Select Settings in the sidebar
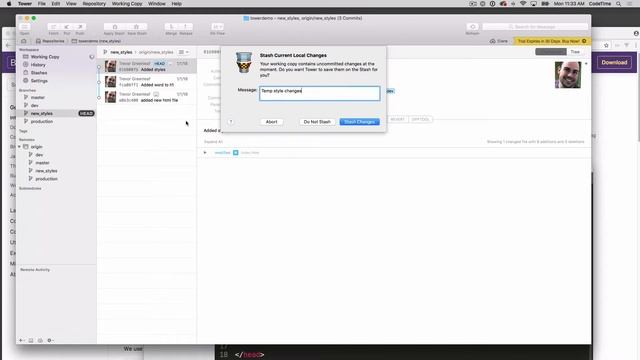This screenshot has width=640, height=360. [56, 81]
